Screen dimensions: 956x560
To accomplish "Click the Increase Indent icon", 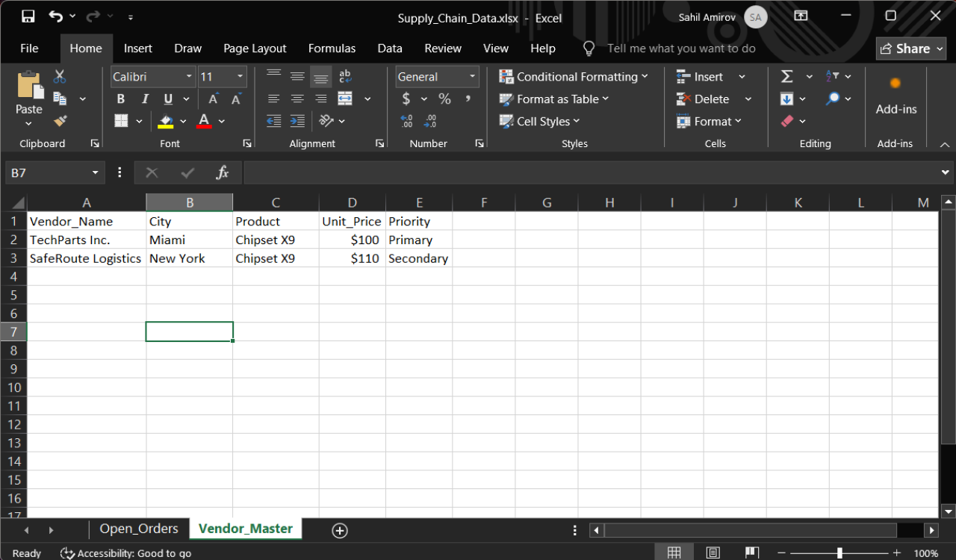I will point(297,121).
